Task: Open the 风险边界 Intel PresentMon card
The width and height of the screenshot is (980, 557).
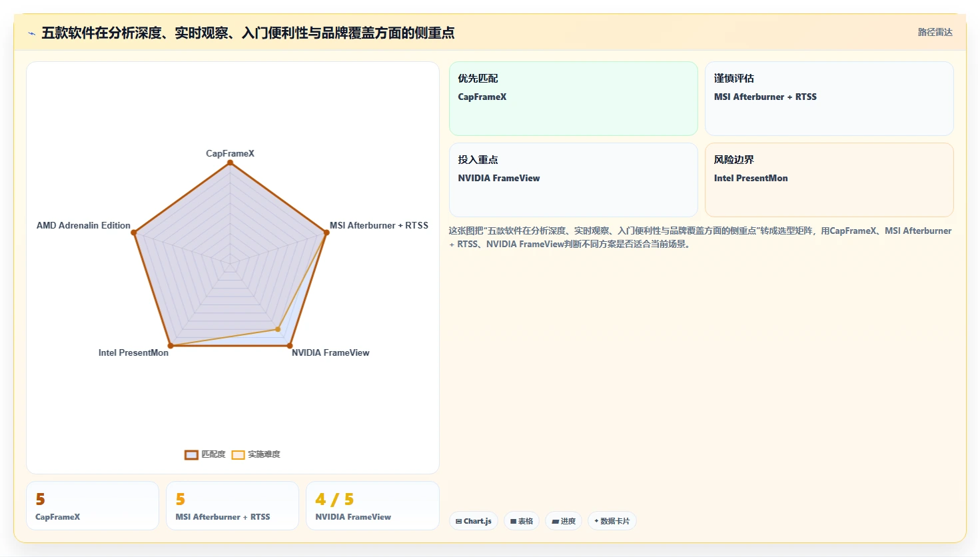Action: click(x=829, y=180)
